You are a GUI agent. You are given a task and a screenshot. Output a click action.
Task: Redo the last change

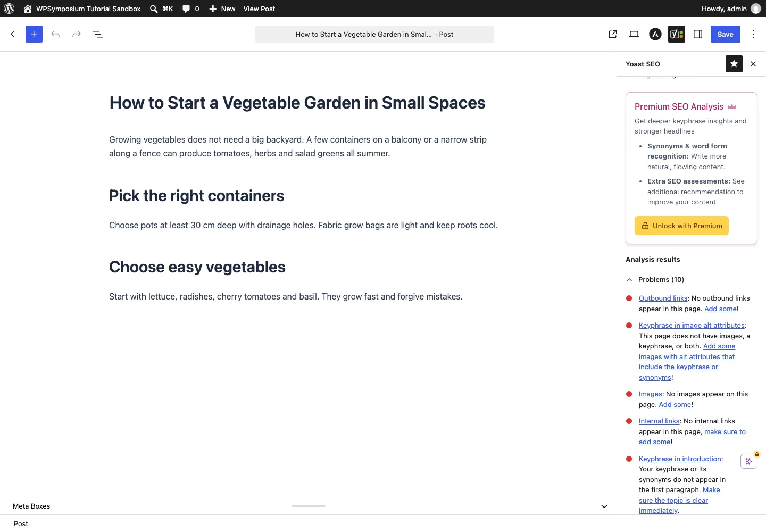[x=77, y=34]
